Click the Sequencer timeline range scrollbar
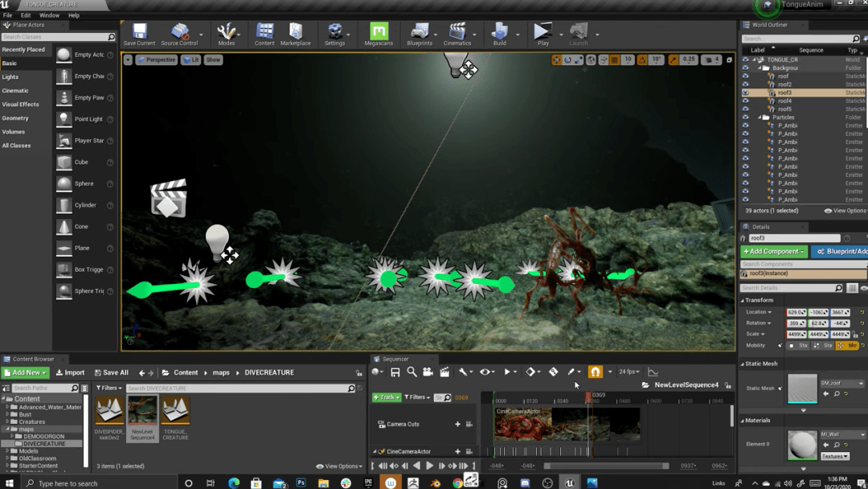 (606, 466)
